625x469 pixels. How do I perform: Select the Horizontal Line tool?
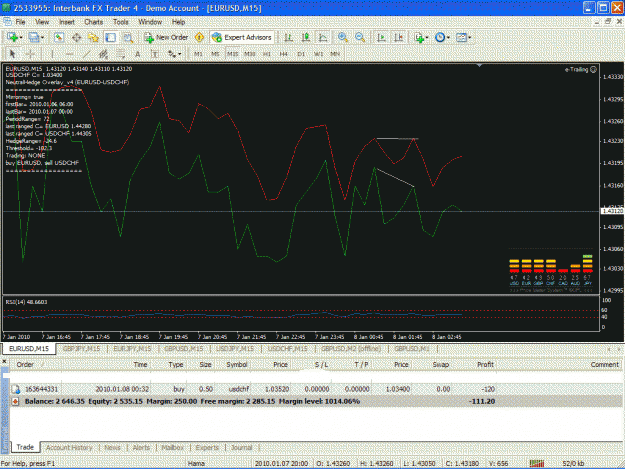click(x=69, y=54)
